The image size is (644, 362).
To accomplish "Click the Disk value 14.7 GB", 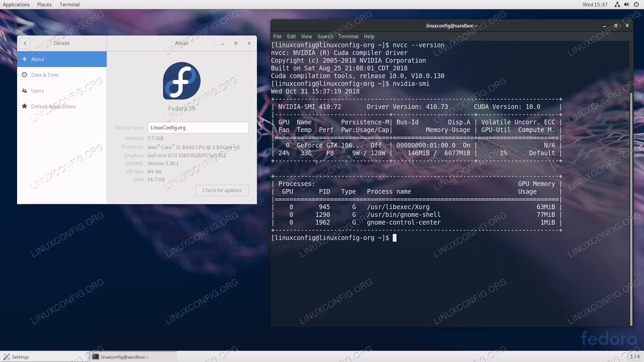I will click(x=156, y=180).
